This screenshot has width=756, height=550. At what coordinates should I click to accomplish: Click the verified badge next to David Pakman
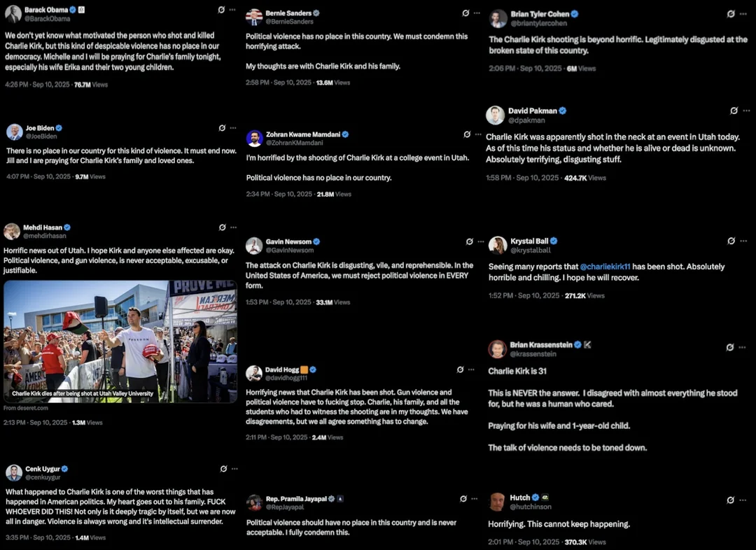click(x=562, y=111)
